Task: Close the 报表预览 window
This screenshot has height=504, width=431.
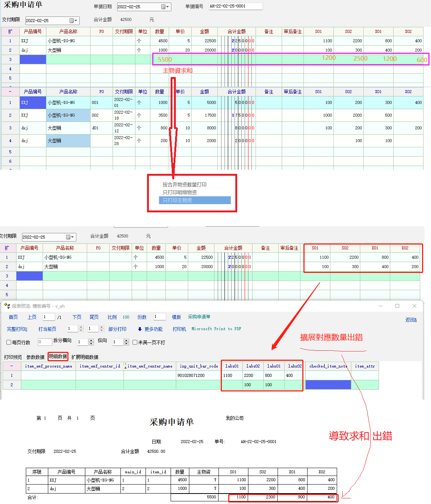Action: tap(414, 306)
